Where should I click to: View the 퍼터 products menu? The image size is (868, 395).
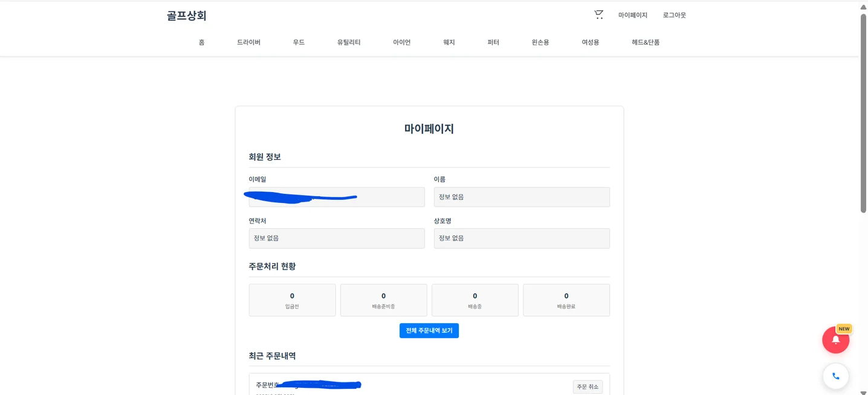(x=493, y=42)
